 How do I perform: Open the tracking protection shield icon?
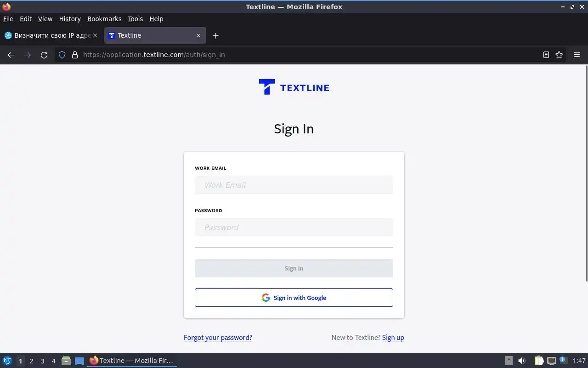[x=62, y=55]
